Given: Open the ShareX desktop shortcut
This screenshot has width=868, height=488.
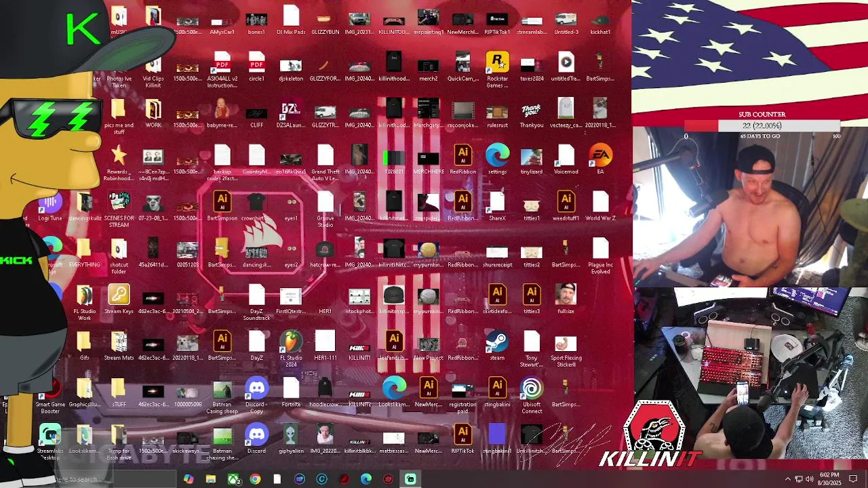Looking at the screenshot, I should (497, 202).
